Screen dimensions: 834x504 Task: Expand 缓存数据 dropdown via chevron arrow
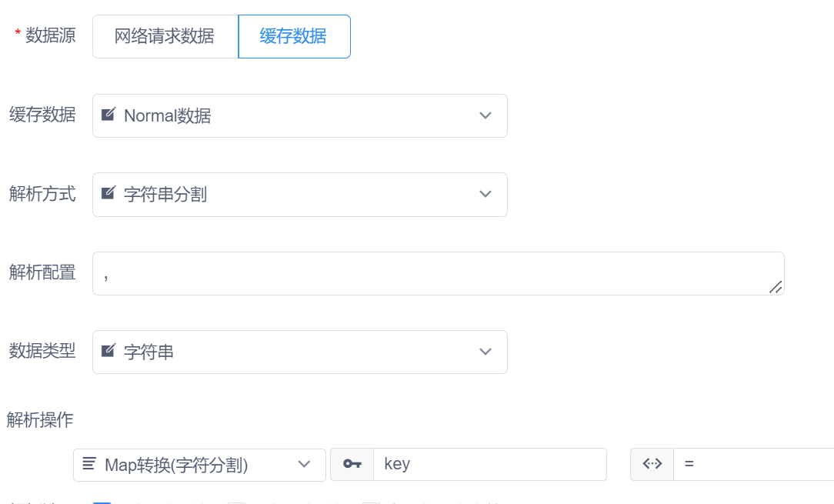point(485,115)
